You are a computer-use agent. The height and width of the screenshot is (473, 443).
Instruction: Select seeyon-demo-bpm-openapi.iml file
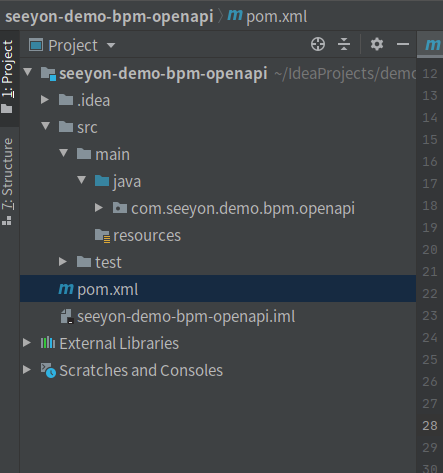point(186,316)
